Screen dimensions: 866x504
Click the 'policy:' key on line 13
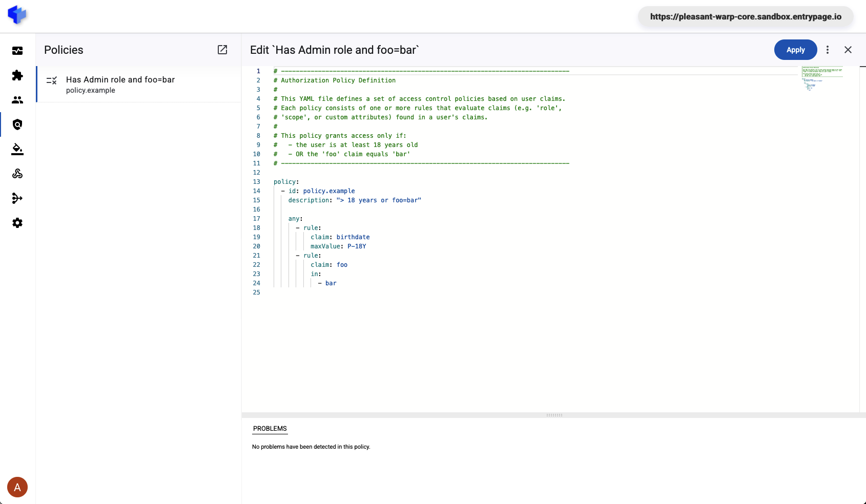(x=286, y=182)
